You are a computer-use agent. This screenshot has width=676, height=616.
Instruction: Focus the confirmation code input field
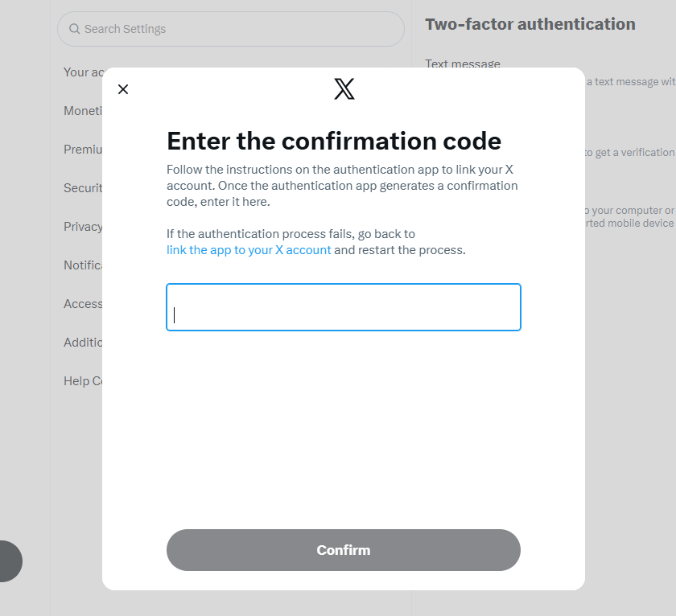pos(344,307)
